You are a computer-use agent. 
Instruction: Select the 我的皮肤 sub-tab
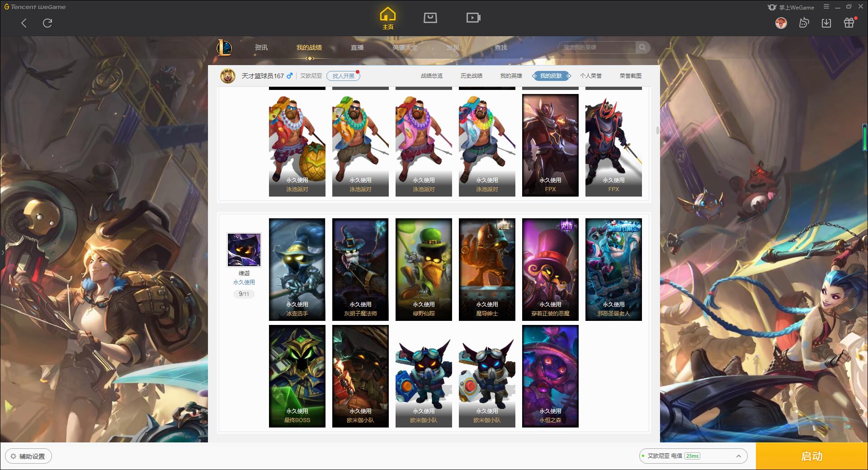point(551,76)
